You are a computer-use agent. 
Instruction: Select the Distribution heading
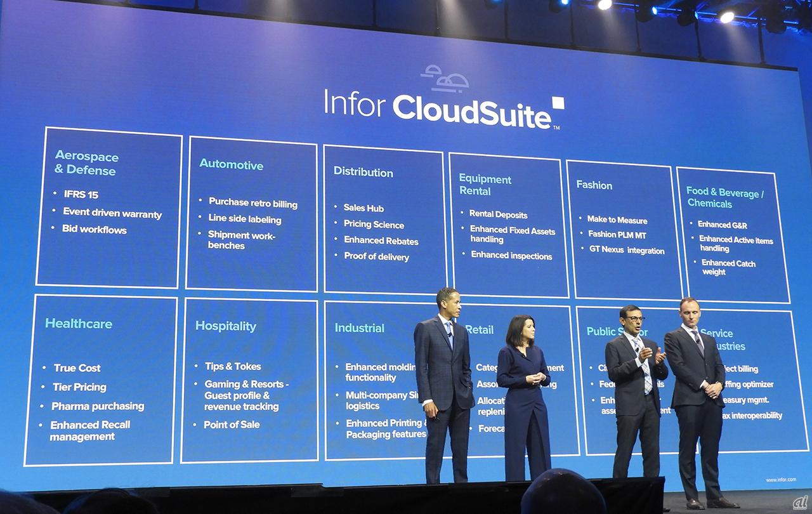[363, 172]
